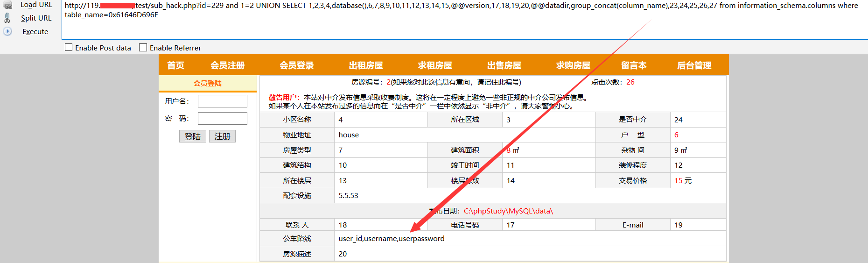This screenshot has width=868, height=263.
Task: Click the 配套设施 row label
Action: pyautogui.click(x=297, y=195)
